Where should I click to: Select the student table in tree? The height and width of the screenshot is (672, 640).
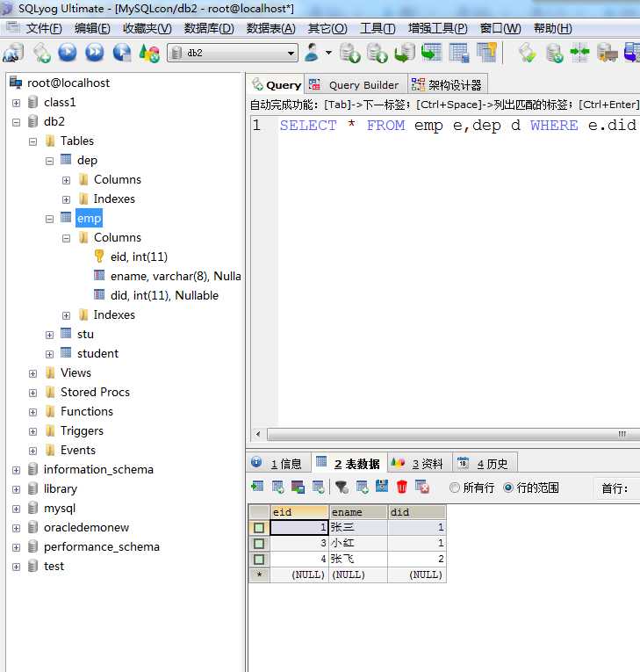point(97,354)
